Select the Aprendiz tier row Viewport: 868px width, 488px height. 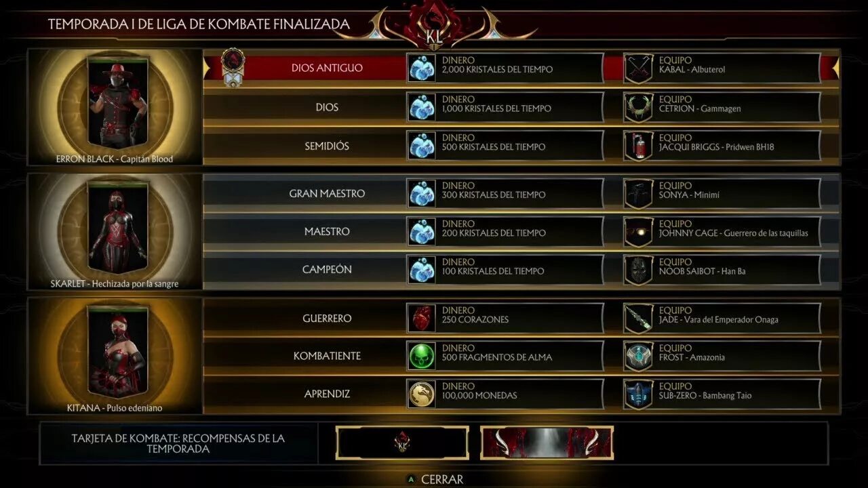[521, 394]
